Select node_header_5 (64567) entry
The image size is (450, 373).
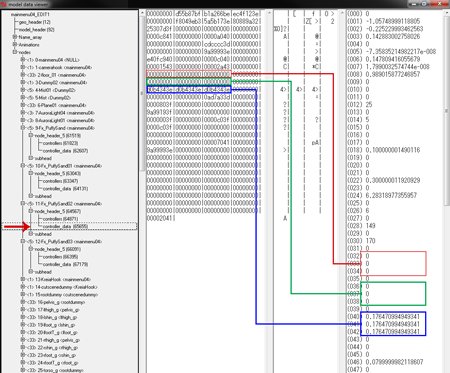point(57,211)
